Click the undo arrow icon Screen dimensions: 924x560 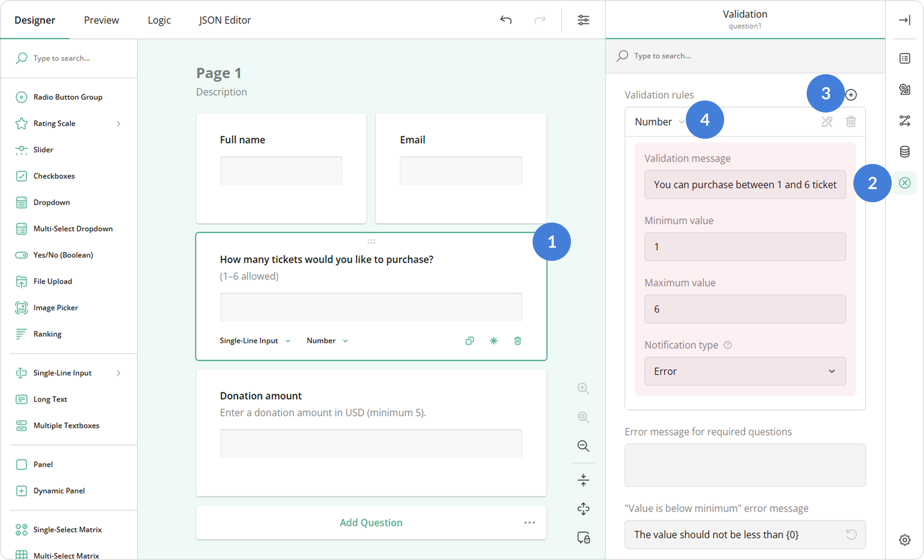506,20
